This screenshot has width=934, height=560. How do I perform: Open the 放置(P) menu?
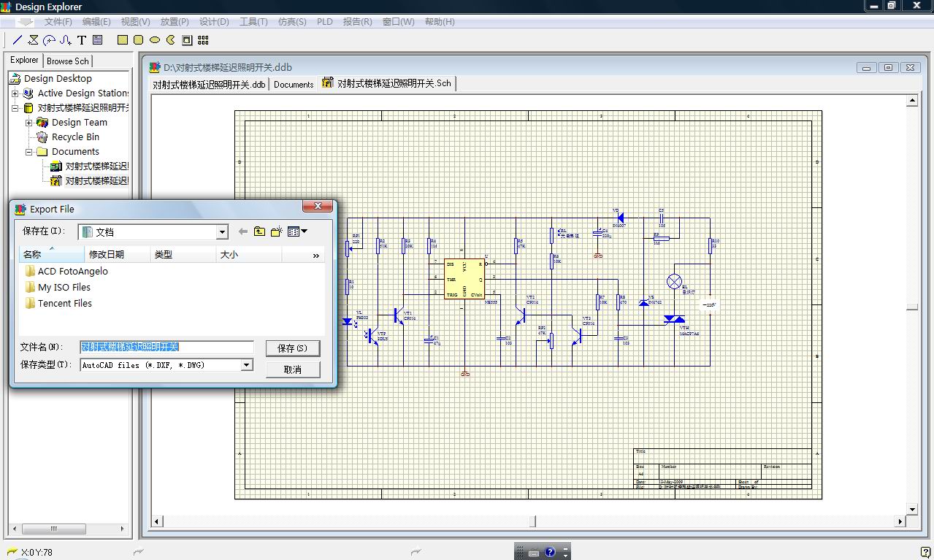(175, 22)
